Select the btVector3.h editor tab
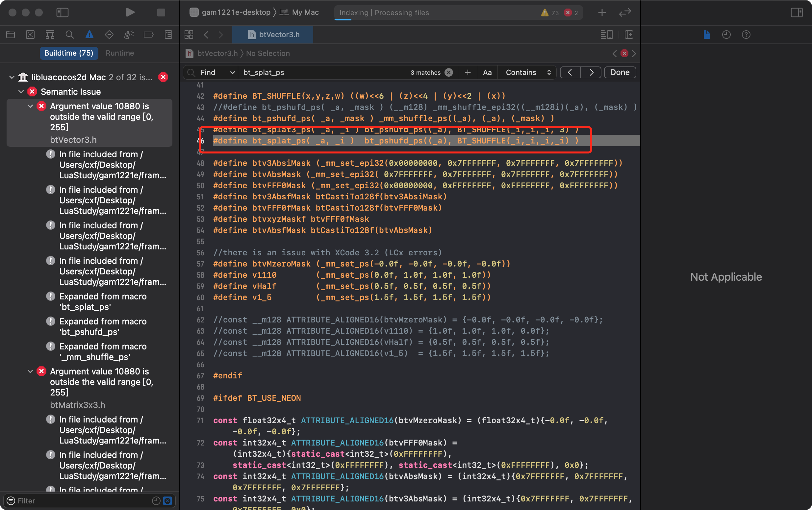Image resolution: width=812 pixels, height=510 pixels. pyautogui.click(x=273, y=35)
